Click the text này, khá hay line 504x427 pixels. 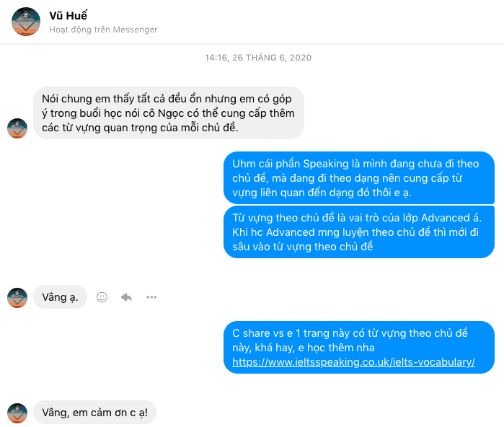303,348
